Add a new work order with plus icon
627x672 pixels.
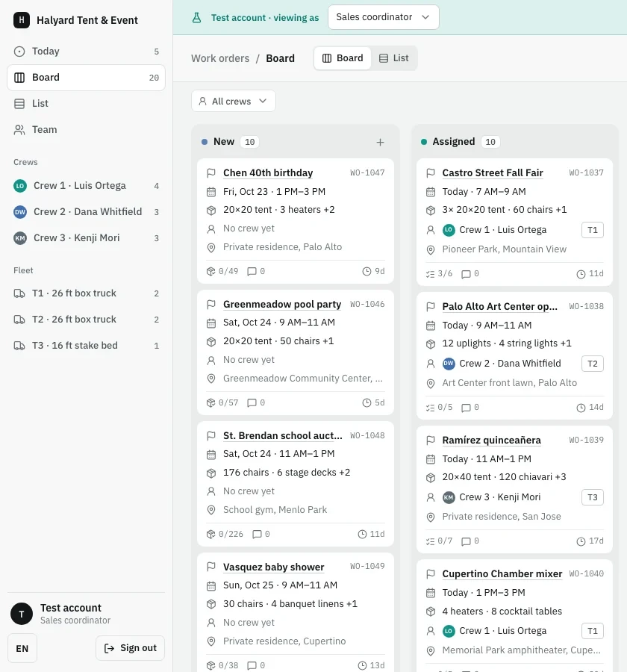(x=380, y=143)
